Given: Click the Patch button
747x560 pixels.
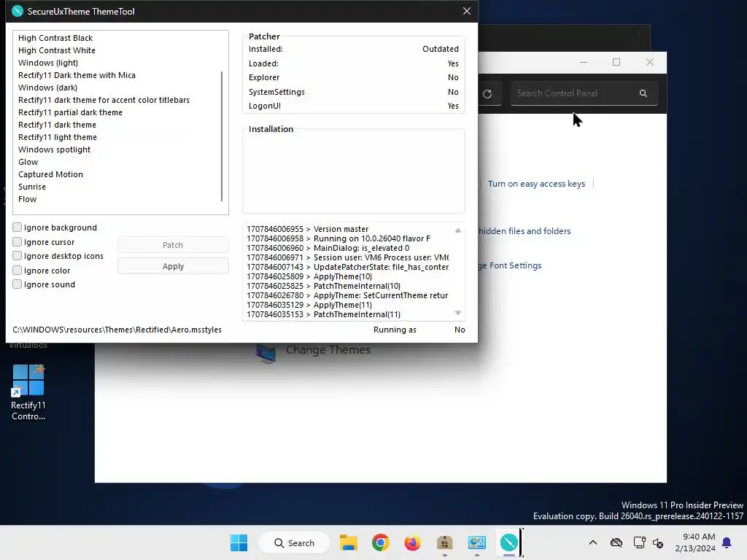Looking at the screenshot, I should click(173, 245).
